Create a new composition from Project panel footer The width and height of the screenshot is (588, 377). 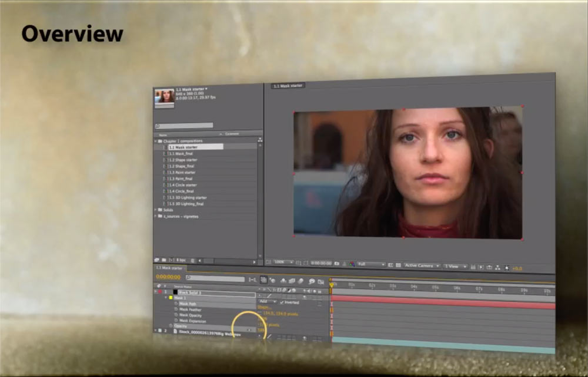(172, 260)
